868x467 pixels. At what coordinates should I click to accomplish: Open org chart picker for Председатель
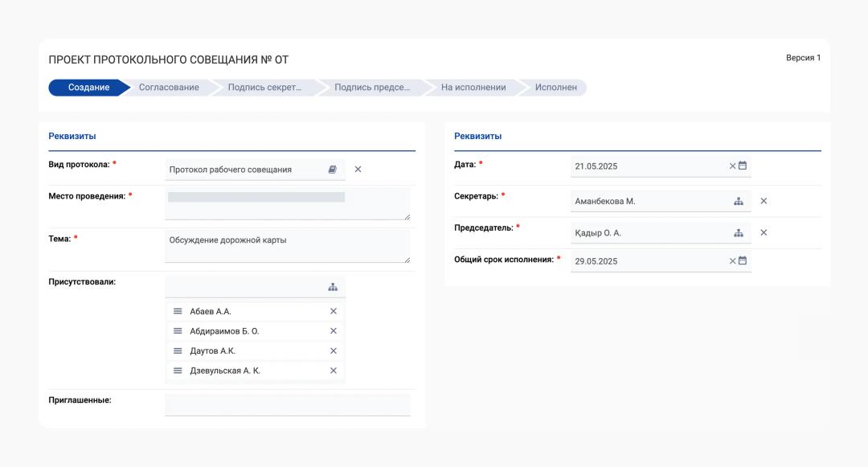point(739,233)
